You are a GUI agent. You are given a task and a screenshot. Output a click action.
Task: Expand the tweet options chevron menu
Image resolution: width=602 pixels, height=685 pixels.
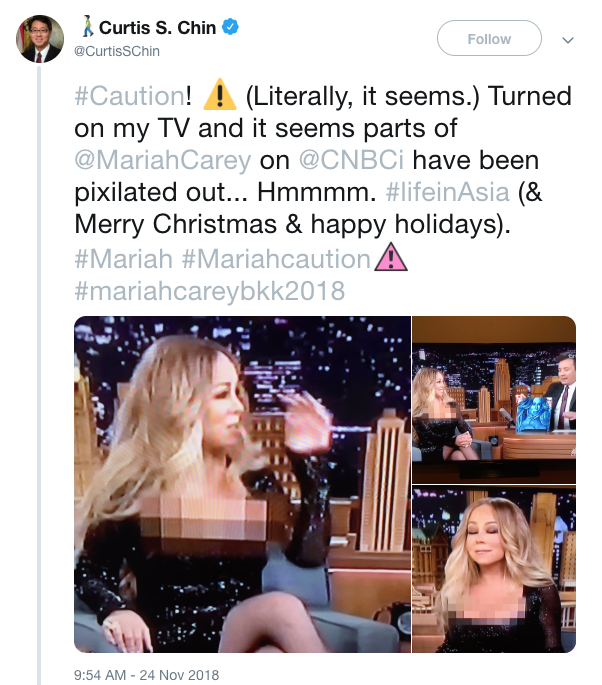coord(568,40)
